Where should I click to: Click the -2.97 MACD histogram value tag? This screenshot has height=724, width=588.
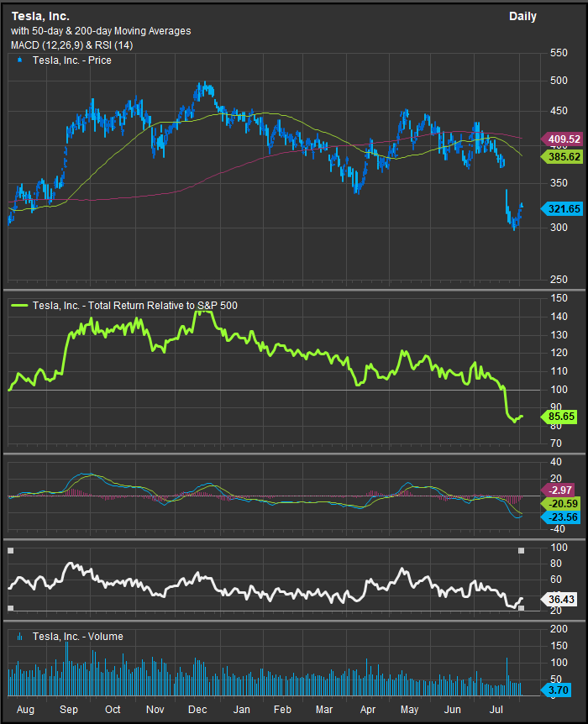tap(559, 490)
